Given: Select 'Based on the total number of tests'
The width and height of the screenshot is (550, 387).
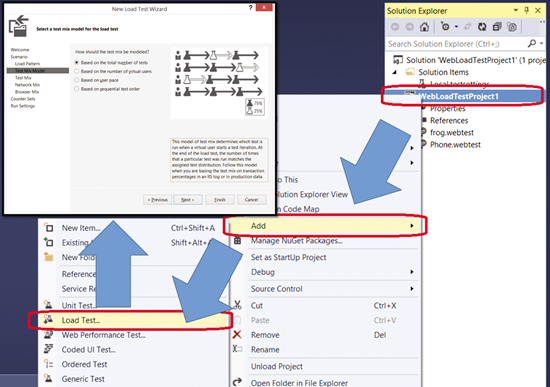Looking at the screenshot, I should point(76,62).
